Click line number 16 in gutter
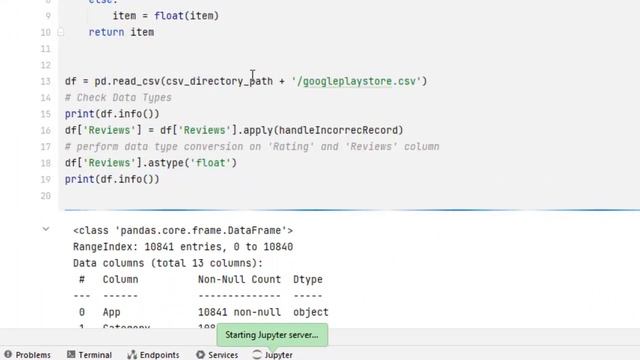This screenshot has height=360, width=640. click(46, 130)
